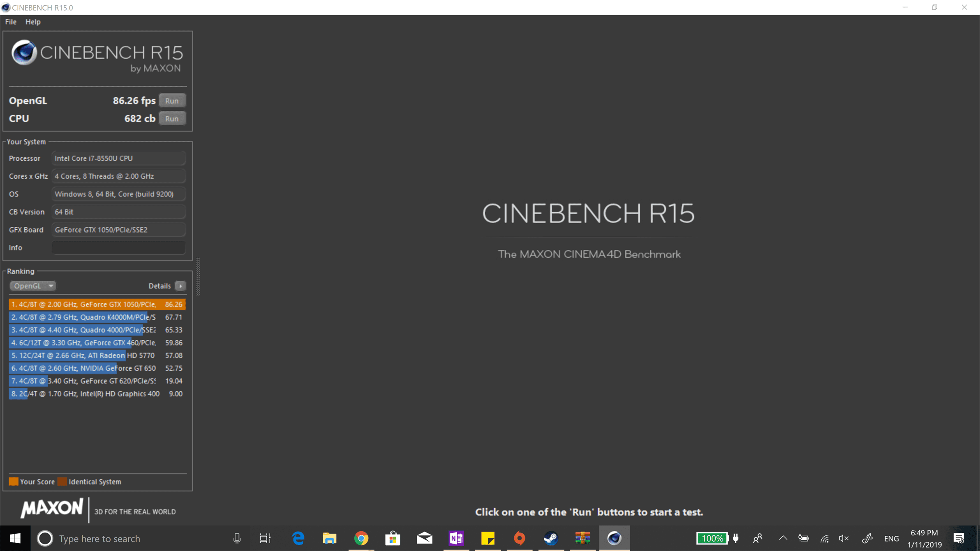Click the taskbar search box
Screen dimensions: 980x551
[x=140, y=538]
